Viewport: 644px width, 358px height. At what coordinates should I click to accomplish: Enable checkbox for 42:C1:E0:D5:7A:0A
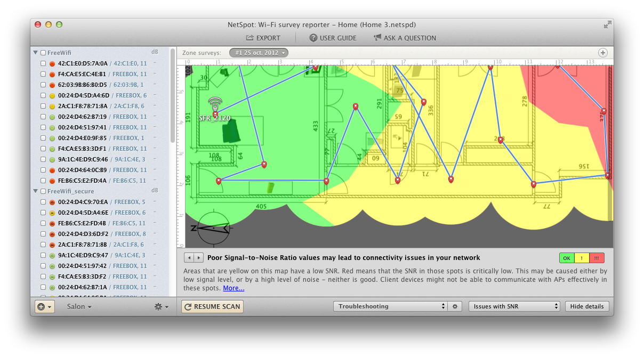(x=43, y=63)
